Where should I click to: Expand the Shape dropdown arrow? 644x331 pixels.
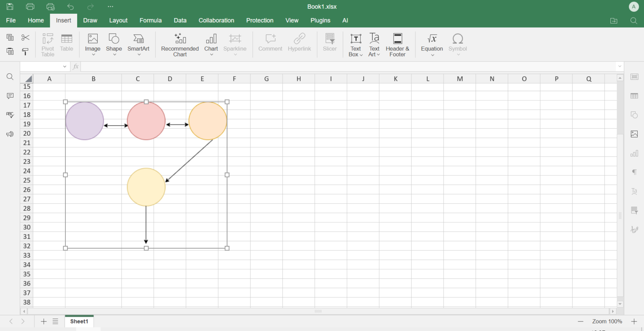pos(114,54)
